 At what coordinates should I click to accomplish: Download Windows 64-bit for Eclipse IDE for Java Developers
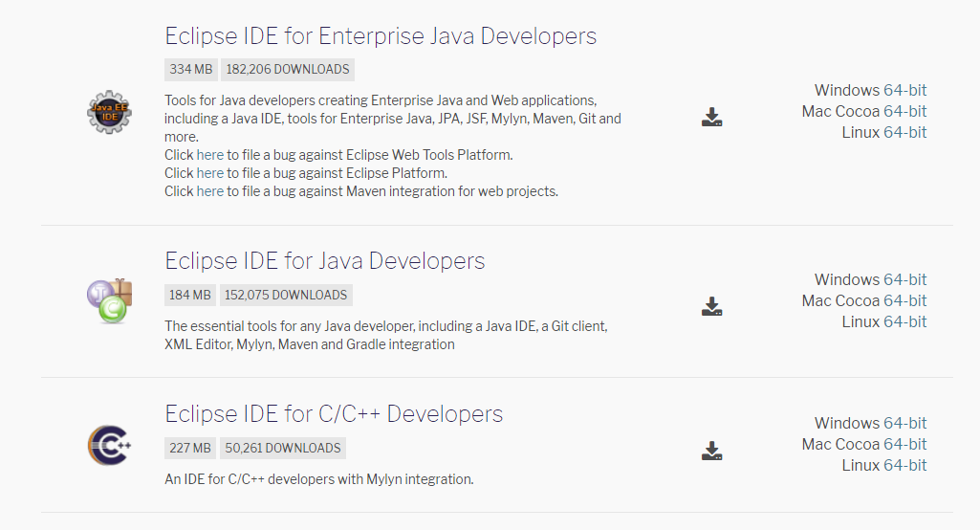[905, 279]
